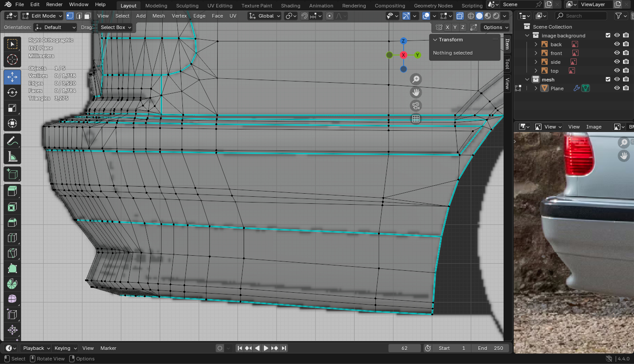Choose the Scale tool

point(12,108)
